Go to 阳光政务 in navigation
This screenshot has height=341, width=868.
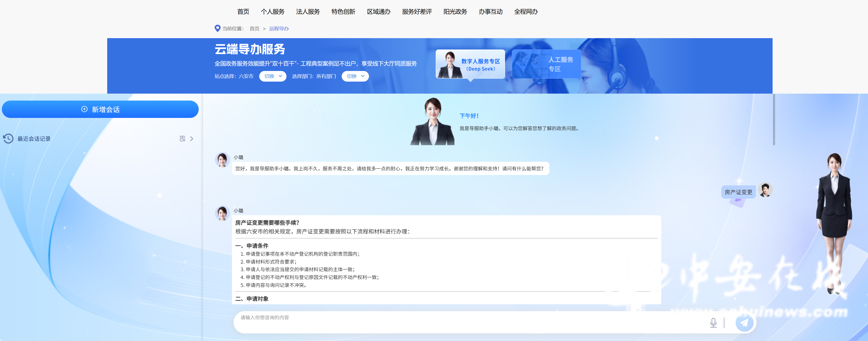click(455, 12)
